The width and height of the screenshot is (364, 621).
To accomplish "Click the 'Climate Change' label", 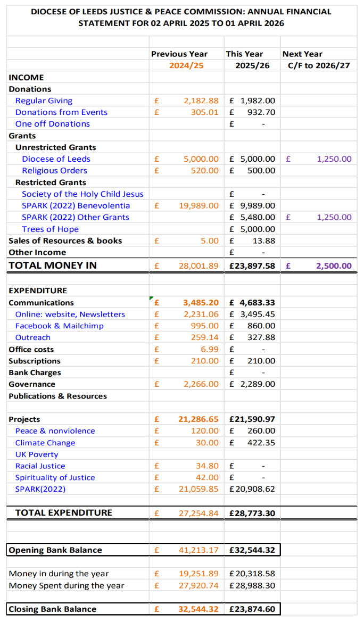I will [x=45, y=443].
